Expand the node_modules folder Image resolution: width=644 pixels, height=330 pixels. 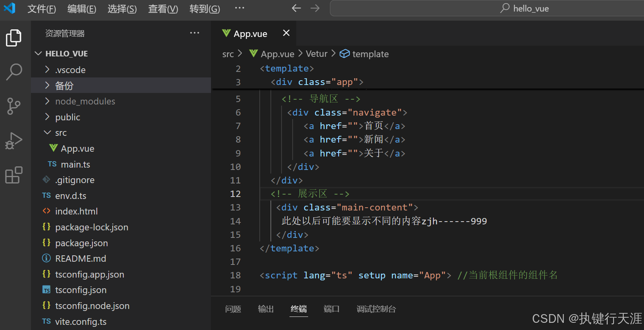121,101
